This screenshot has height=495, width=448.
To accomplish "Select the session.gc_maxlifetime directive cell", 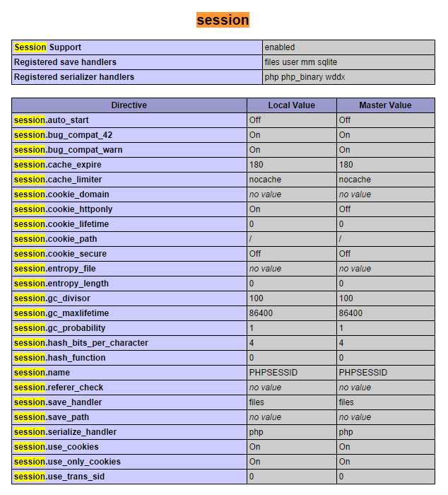I will (61, 313).
